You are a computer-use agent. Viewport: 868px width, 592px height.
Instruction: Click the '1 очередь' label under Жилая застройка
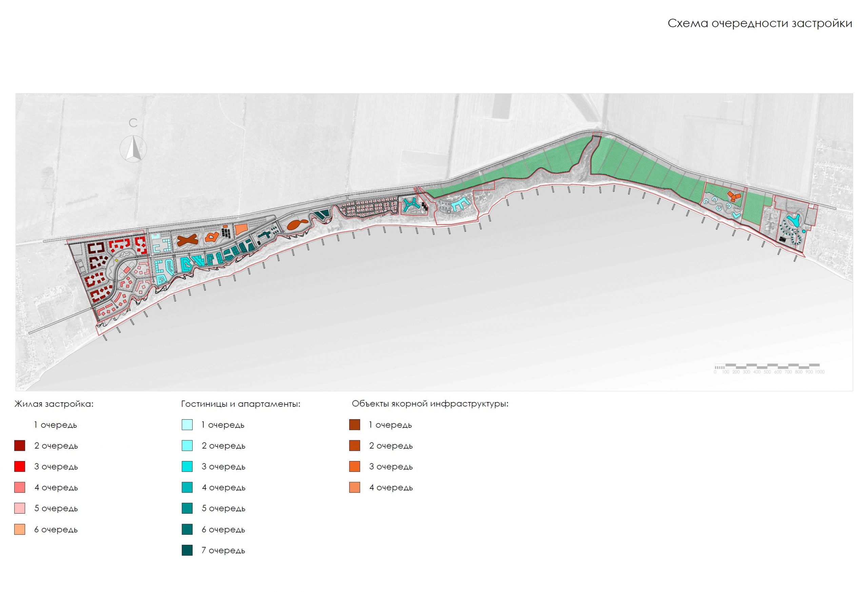click(x=55, y=425)
